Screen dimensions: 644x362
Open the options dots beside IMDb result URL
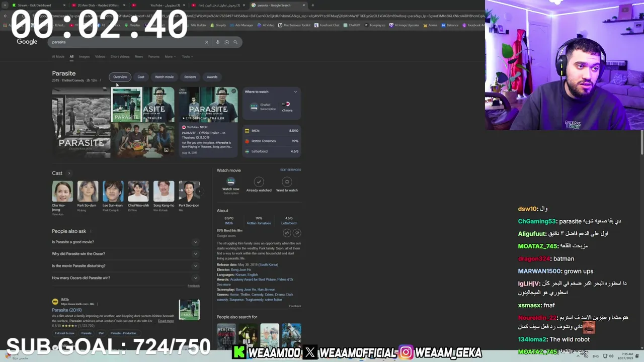pos(97,304)
